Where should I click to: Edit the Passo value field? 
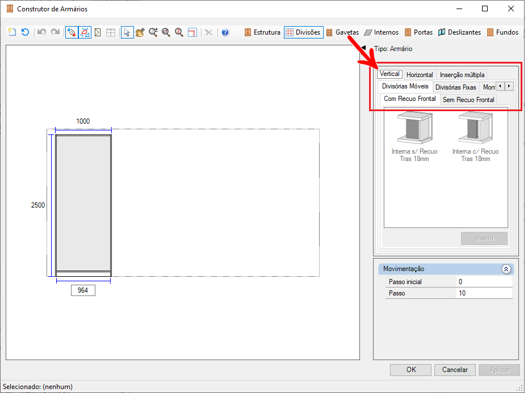pyautogui.click(x=484, y=293)
